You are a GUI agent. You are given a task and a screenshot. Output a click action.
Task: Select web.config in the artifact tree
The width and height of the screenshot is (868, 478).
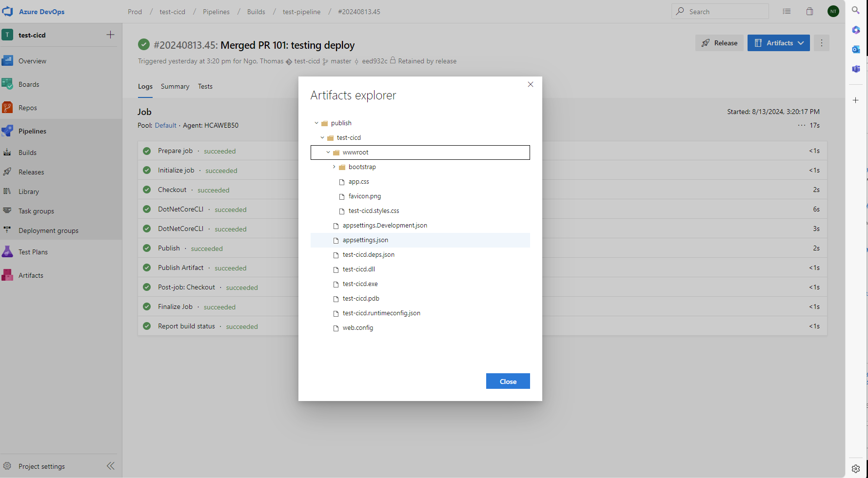(420, 328)
